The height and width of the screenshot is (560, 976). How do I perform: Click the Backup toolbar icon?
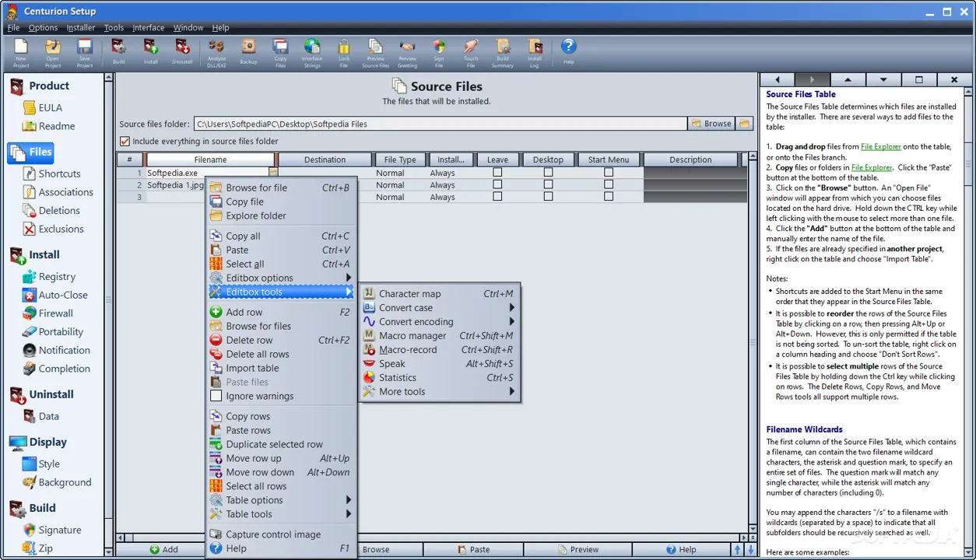[x=248, y=51]
